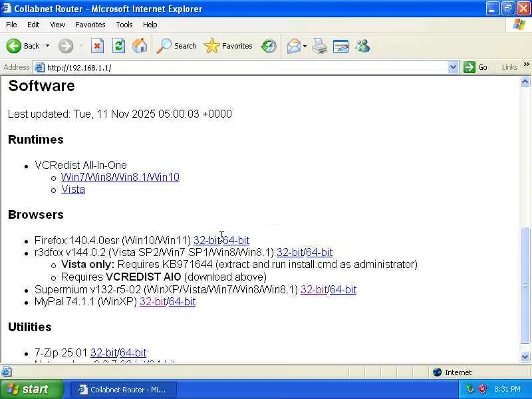The height and width of the screenshot is (399, 532).
Task: Click the KB971644 requirement line
Action: [239, 265]
